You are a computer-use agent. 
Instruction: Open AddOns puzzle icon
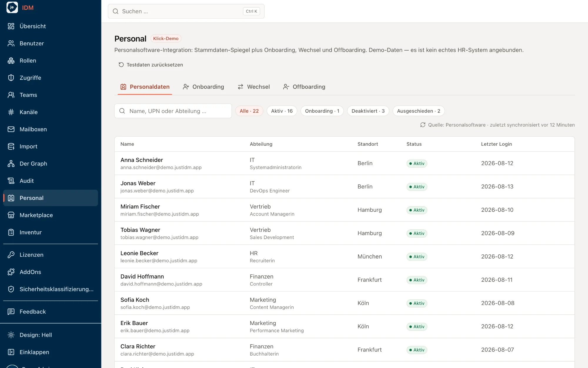point(11,272)
